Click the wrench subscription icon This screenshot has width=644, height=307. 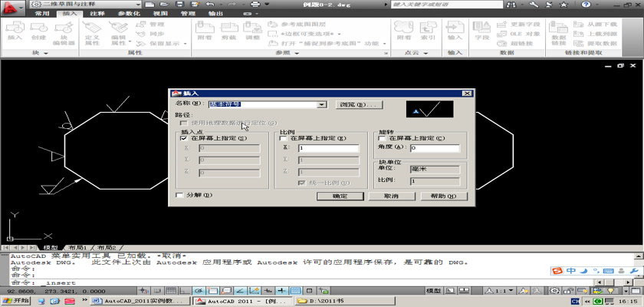point(534,5)
